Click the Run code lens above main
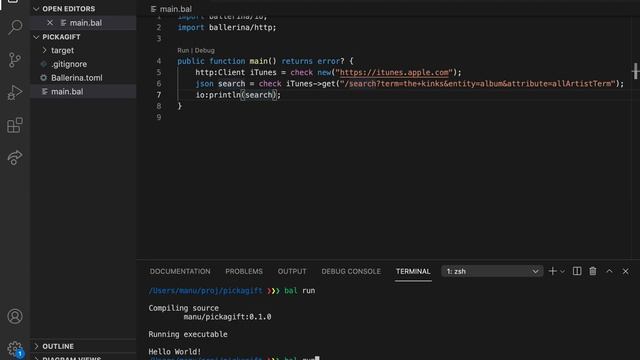This screenshot has height=360, width=640. click(x=183, y=50)
